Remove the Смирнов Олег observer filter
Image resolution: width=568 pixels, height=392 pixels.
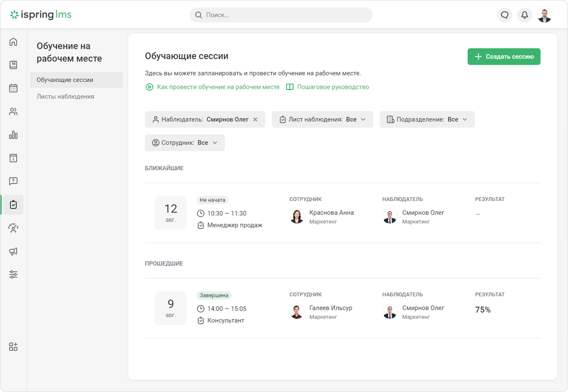(x=255, y=119)
